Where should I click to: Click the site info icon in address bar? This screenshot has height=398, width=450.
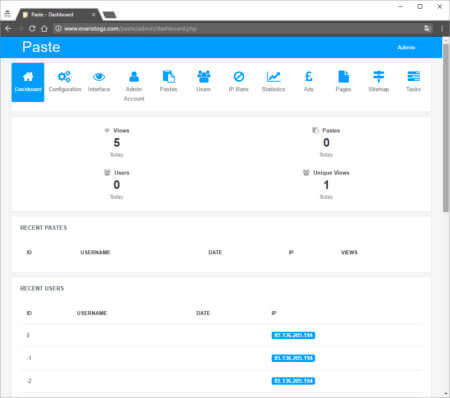(58, 29)
